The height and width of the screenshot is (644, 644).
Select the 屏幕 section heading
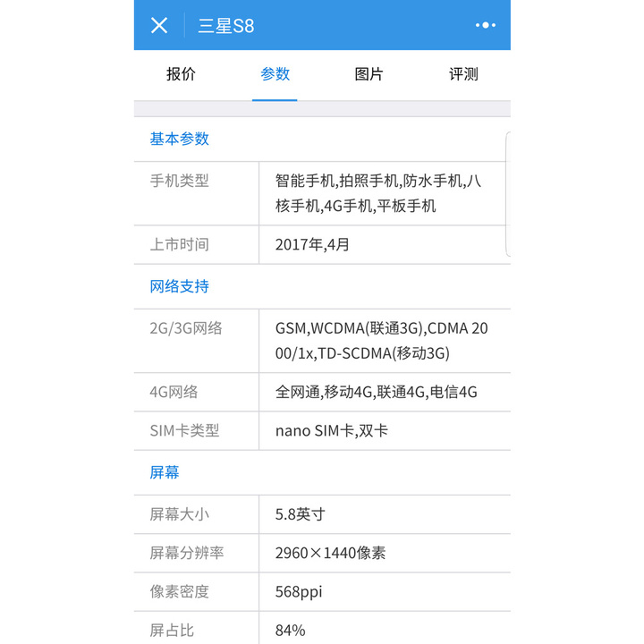coord(165,472)
